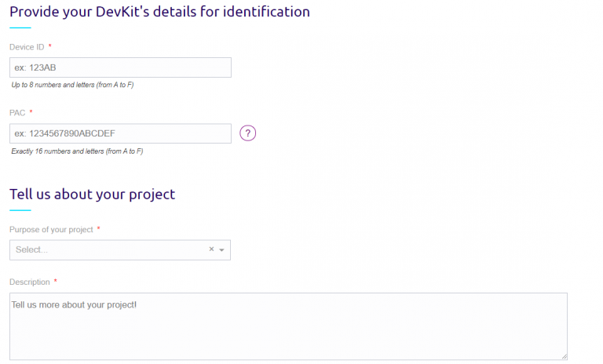Open the 'Select...' purpose combo box
The height and width of the screenshot is (364, 603).
(110, 249)
